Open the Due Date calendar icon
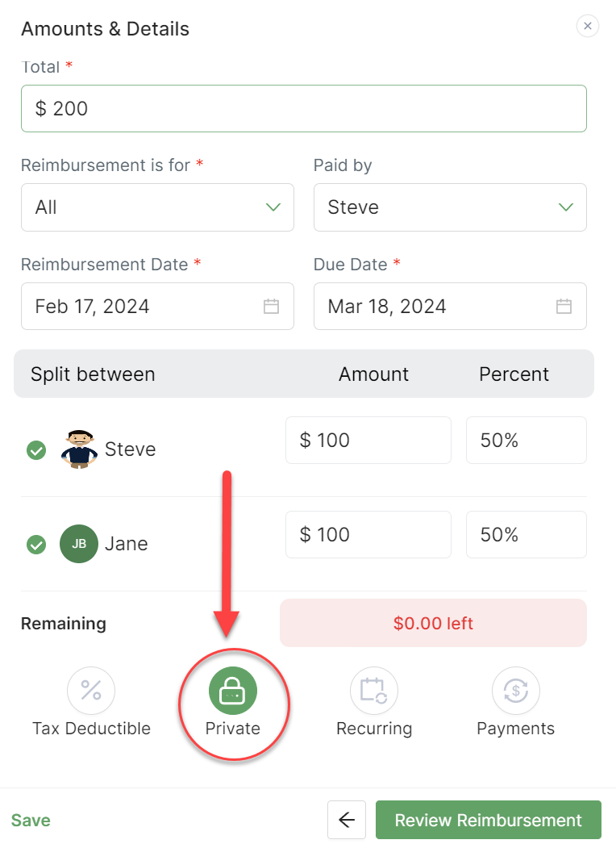Viewport: 616px width, 844px height. coord(564,307)
